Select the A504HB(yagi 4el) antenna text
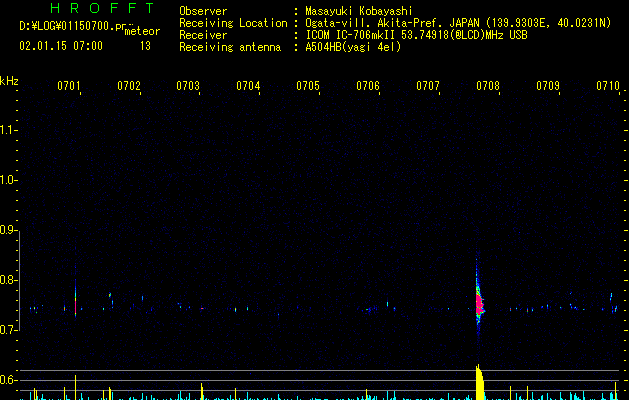The height and width of the screenshot is (400, 629). pyautogui.click(x=353, y=47)
